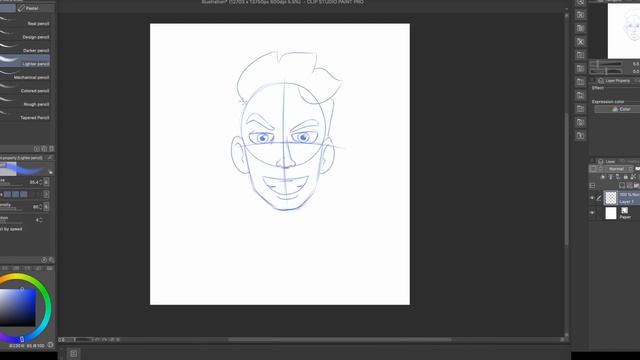Select the Mechanical pencil brush

coord(25,77)
